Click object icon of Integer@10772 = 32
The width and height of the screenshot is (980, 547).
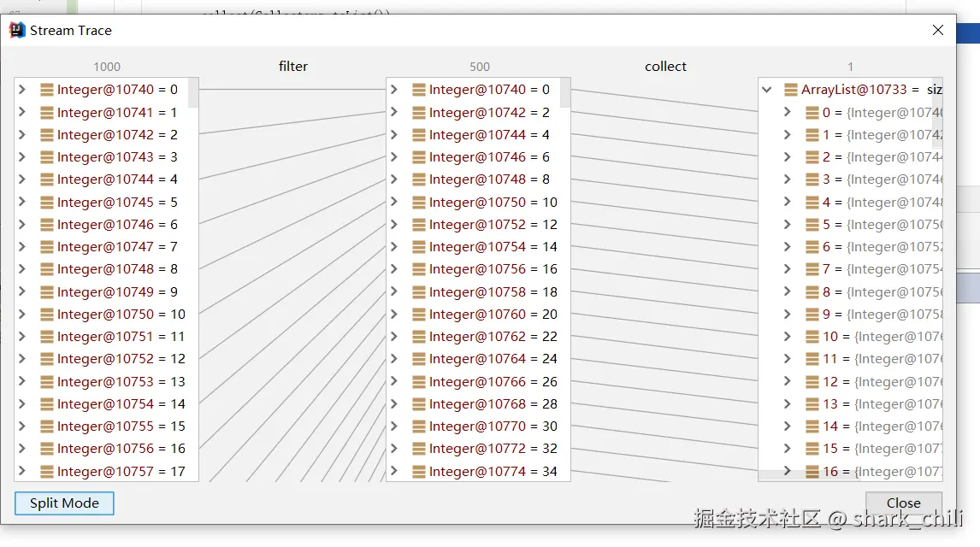419,449
